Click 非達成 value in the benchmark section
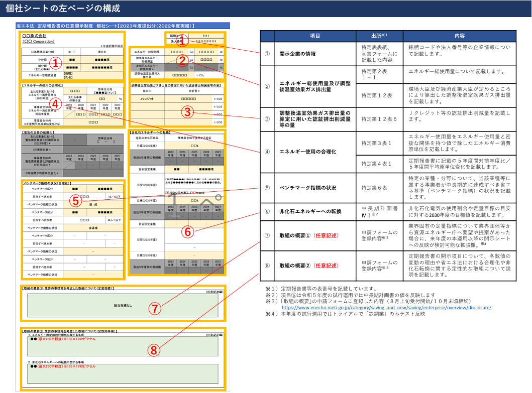532x393 pixels. 93,228
